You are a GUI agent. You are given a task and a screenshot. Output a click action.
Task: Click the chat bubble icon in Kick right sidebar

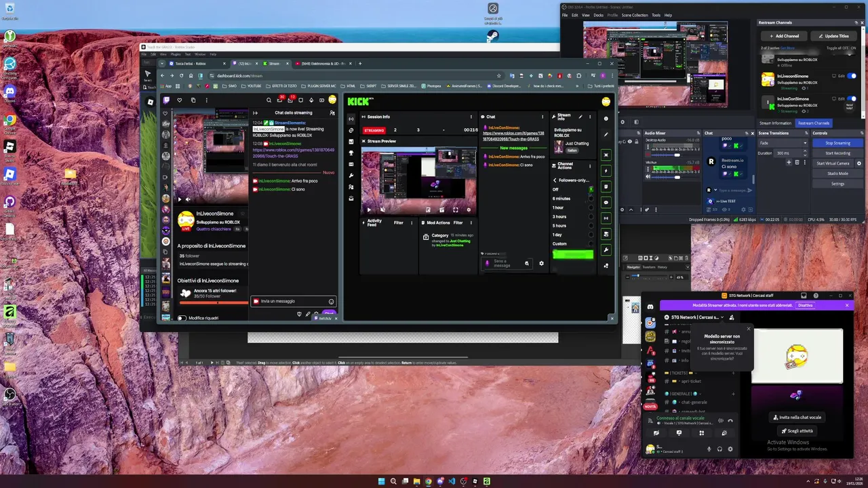pos(606,203)
